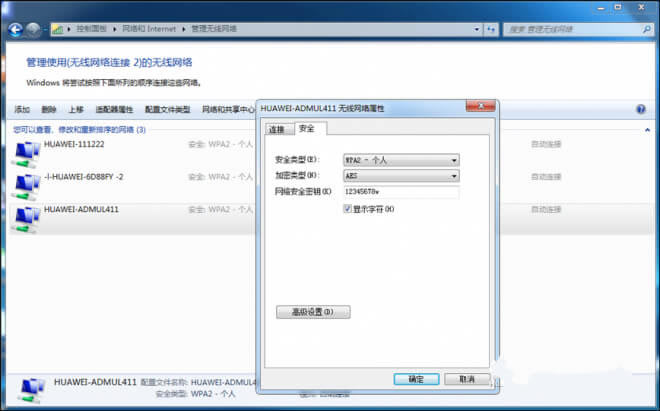The image size is (660, 411).
Task: Select the HUAWEI-111222 network name
Action: [74, 144]
